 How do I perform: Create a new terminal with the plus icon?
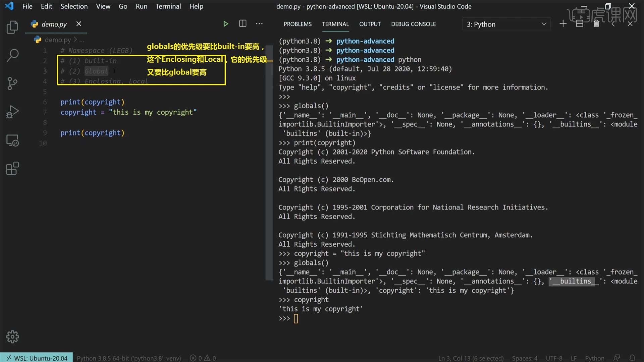coord(563,23)
